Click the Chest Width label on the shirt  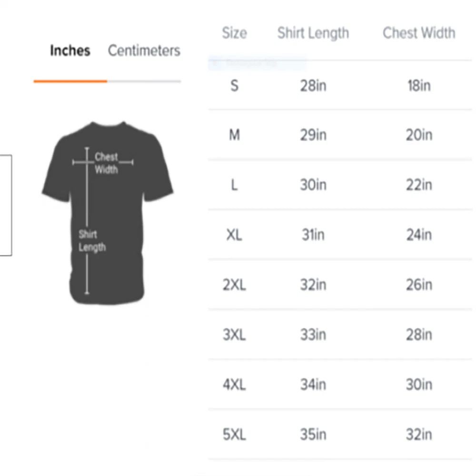click(x=106, y=163)
